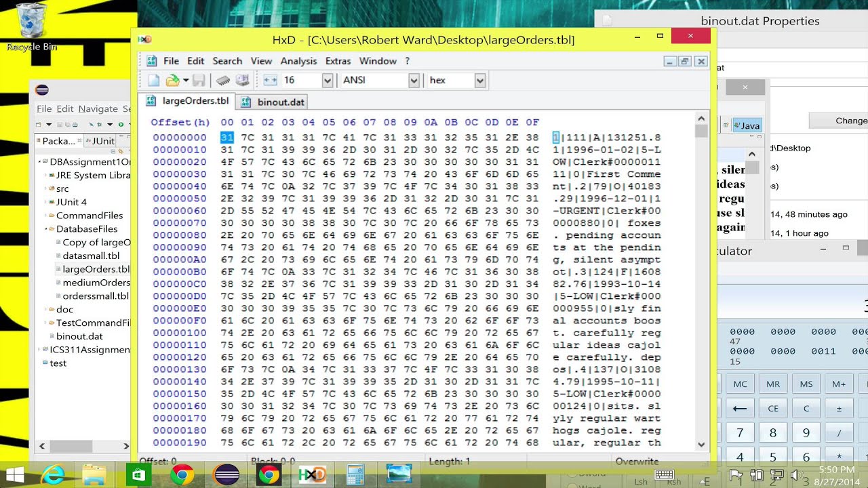Click calculator MR button
Screen dimensions: 868x488
pos(773,384)
